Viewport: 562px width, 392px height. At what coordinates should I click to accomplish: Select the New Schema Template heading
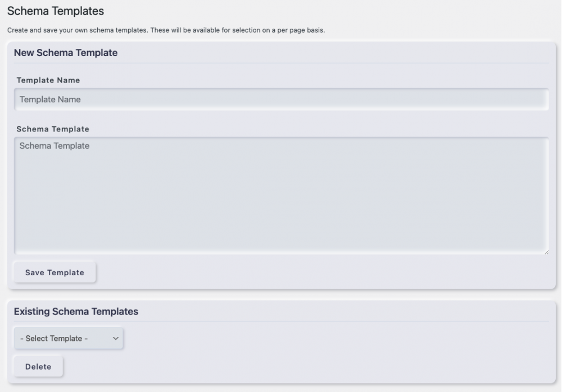click(x=66, y=53)
